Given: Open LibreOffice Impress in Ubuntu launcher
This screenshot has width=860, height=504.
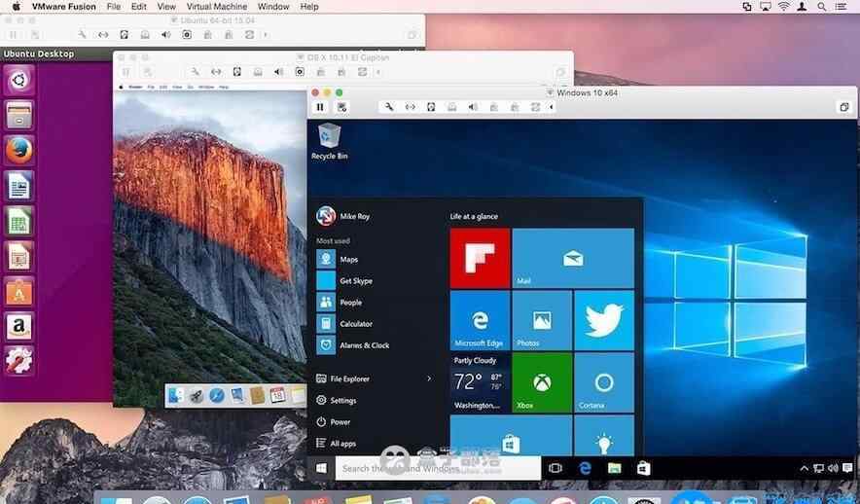Looking at the screenshot, I should point(19,256).
